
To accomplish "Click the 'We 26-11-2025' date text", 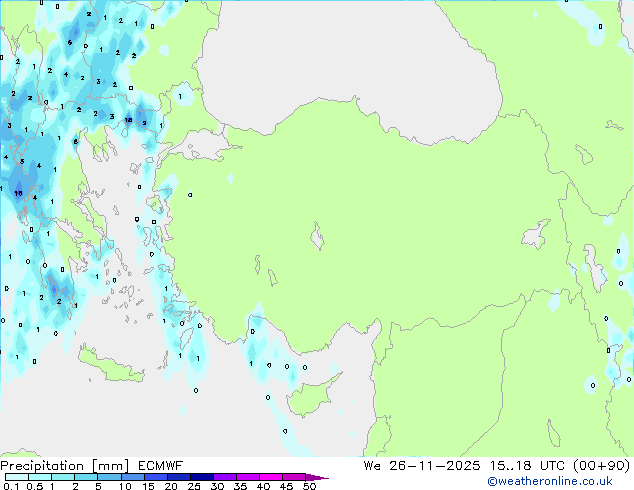I will (x=422, y=466).
